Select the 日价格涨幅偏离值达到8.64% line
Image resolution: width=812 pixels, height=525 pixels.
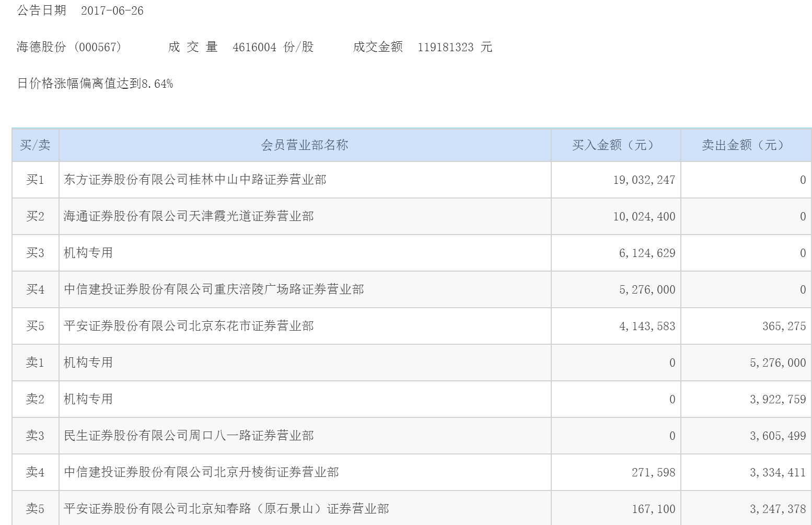(x=95, y=84)
